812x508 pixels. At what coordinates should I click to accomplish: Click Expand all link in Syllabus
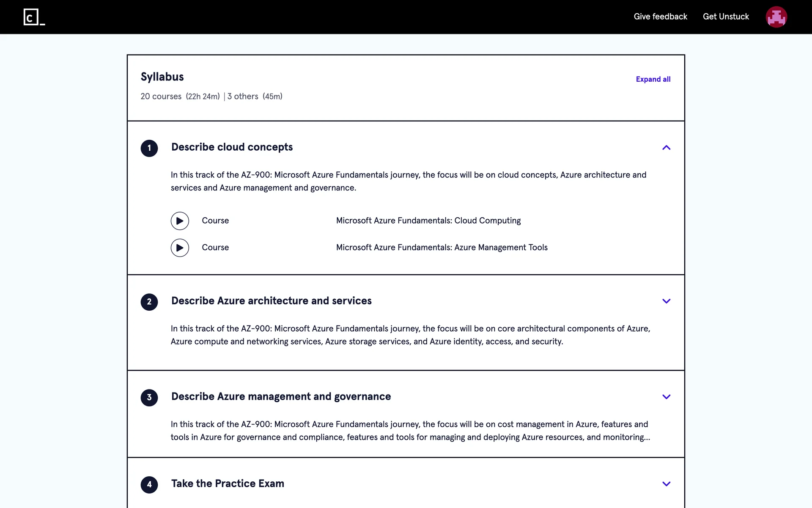click(x=653, y=79)
